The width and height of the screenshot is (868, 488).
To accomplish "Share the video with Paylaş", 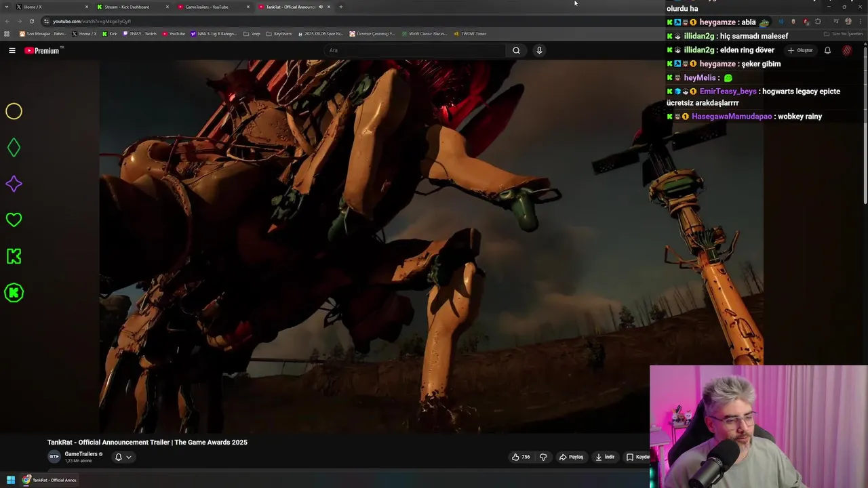I will pyautogui.click(x=571, y=457).
